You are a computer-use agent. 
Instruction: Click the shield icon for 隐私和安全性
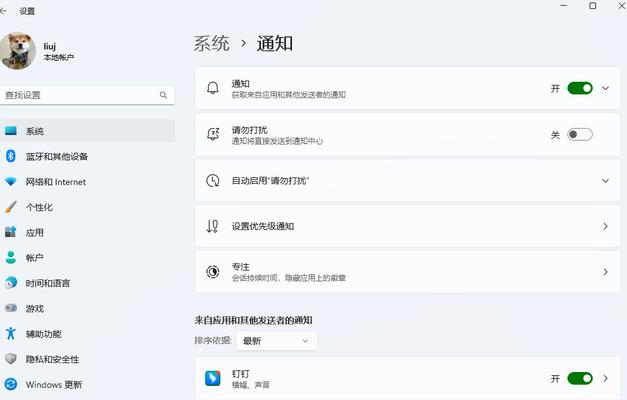(x=11, y=359)
